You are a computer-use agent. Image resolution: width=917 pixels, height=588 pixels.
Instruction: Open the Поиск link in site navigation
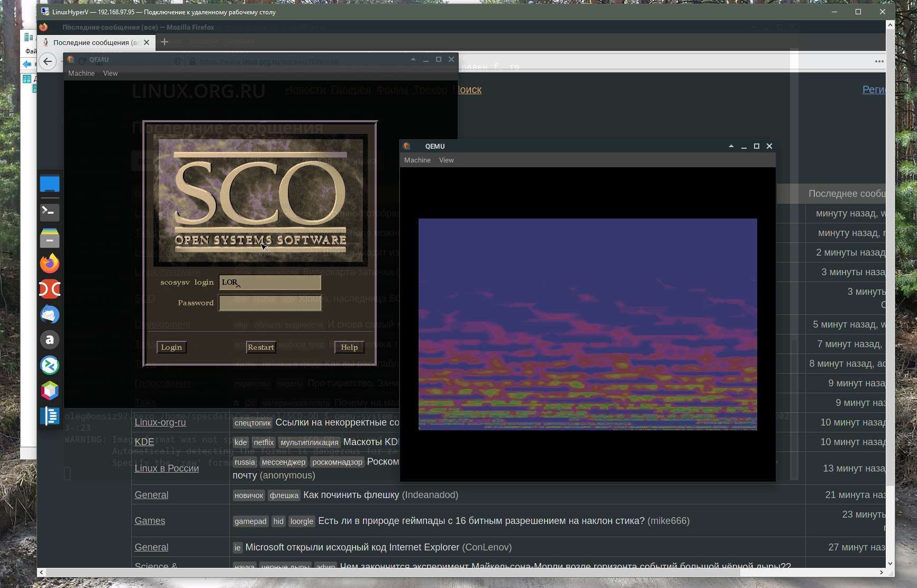pos(470,90)
